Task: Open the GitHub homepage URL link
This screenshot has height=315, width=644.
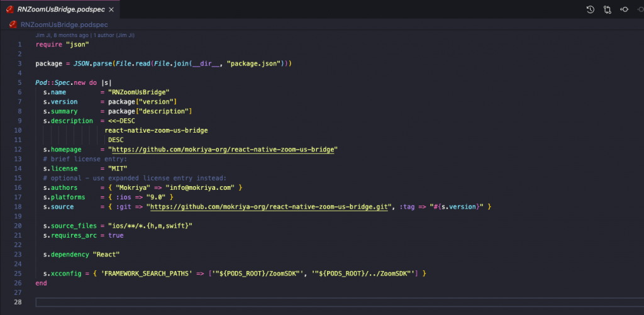Action: pos(225,150)
